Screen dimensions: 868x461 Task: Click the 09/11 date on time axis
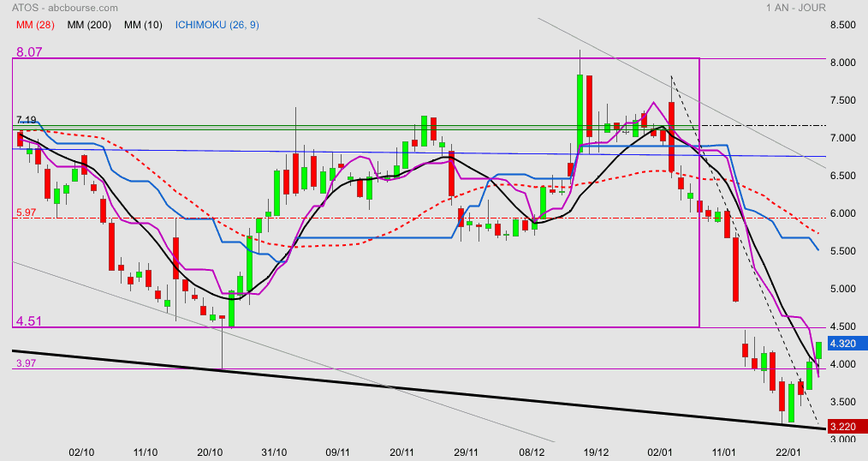[x=337, y=452]
